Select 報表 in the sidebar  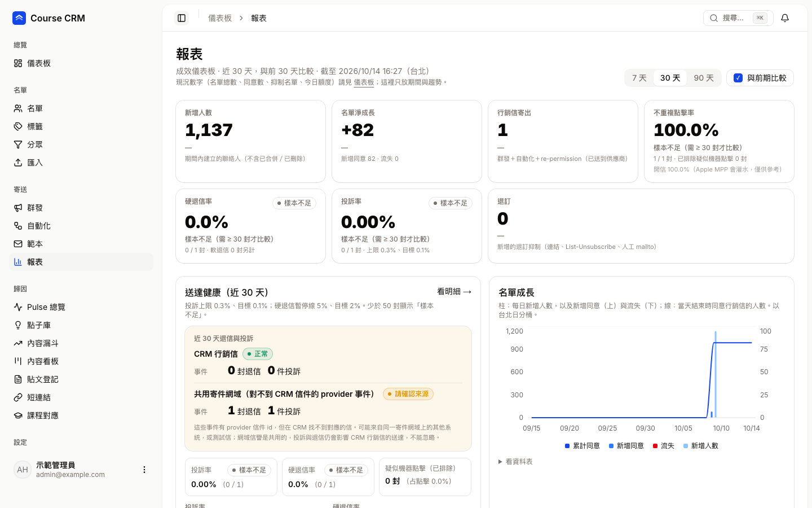[x=82, y=262]
